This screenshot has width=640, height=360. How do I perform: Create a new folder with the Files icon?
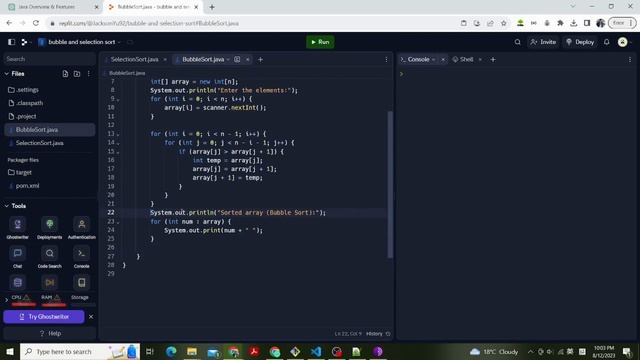pos(77,74)
